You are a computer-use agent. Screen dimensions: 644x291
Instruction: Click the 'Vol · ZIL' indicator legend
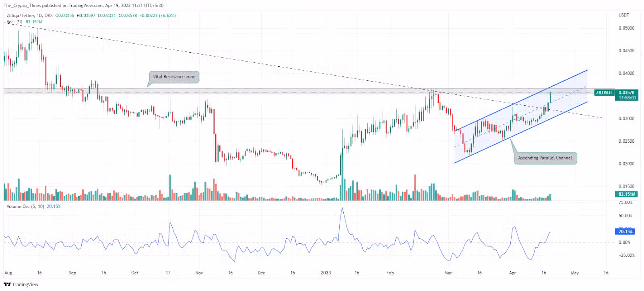coord(15,22)
